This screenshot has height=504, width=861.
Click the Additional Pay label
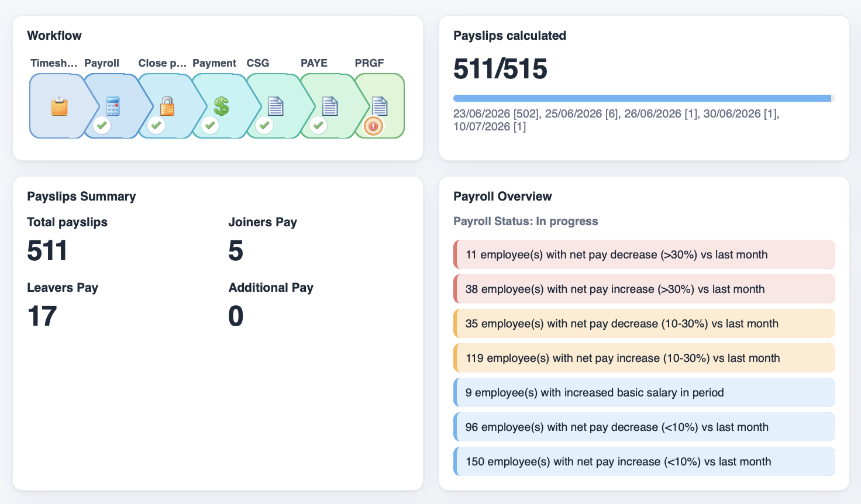click(271, 288)
